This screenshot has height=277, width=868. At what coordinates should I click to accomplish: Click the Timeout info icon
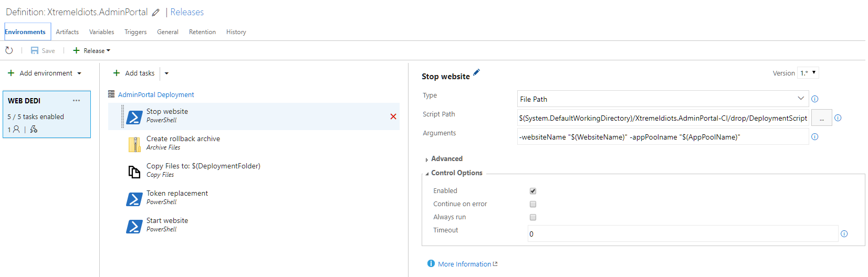click(844, 233)
